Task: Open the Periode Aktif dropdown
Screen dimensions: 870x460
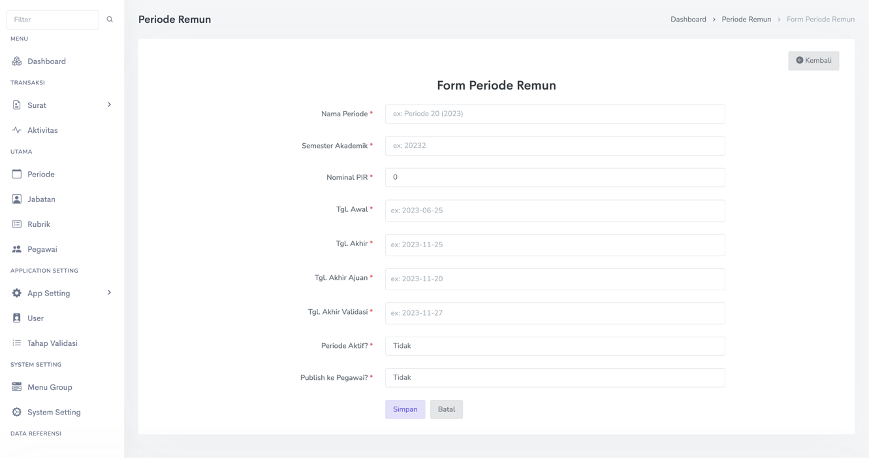Action: 554,346
